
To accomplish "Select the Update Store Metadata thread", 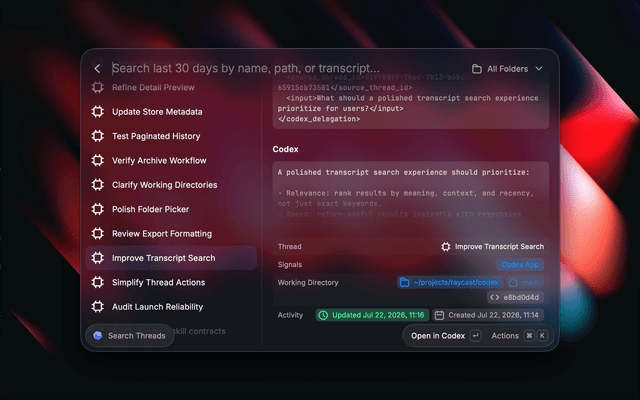I will [171, 112].
